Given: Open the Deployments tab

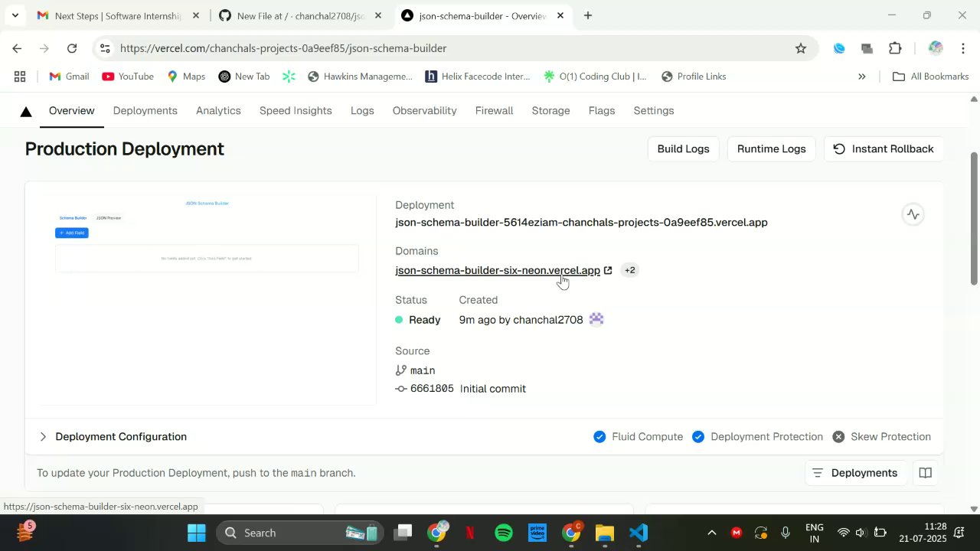Looking at the screenshot, I should point(145,111).
